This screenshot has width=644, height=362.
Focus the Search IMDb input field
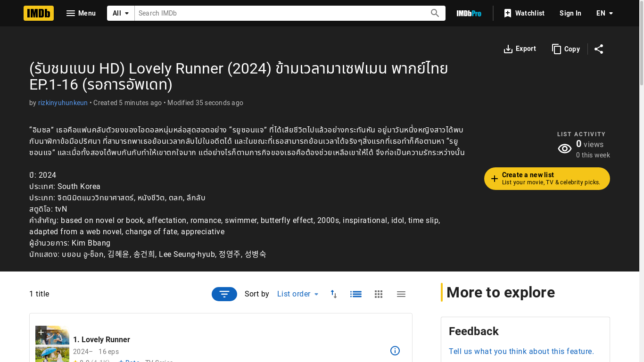click(281, 13)
